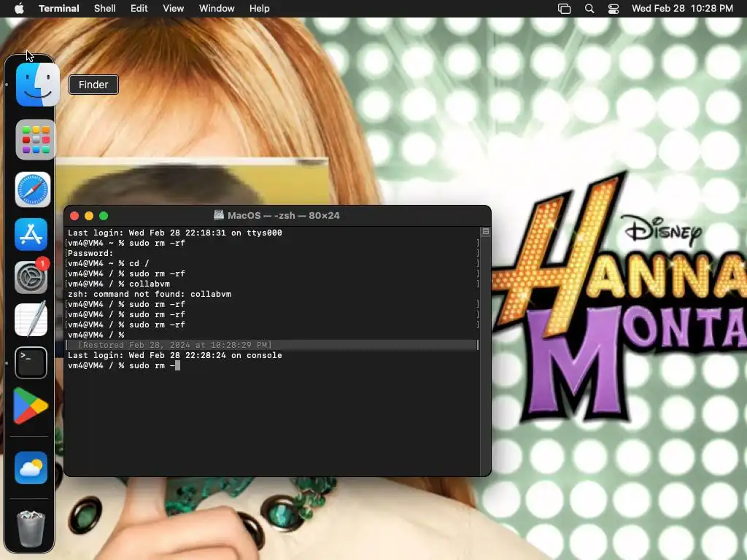Screen dimensions: 747x560
Task: Click the 'MacOS — -zsh — 80×24' title
Action: tap(284, 215)
